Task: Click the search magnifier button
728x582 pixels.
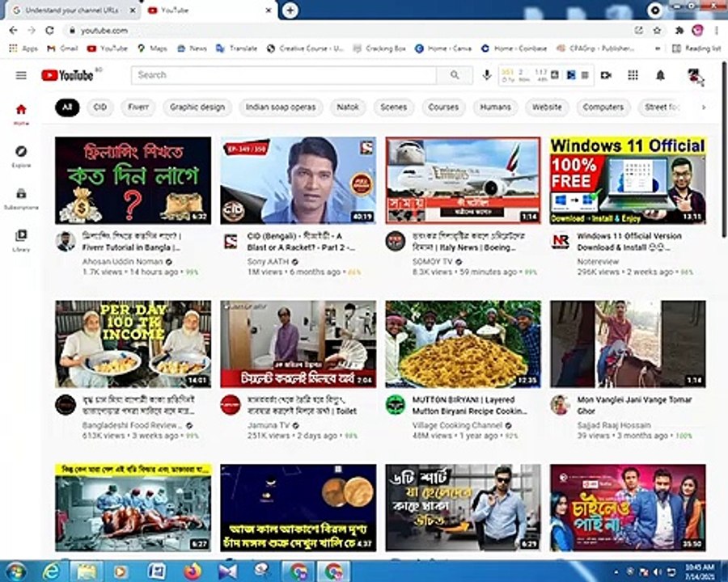Action: (454, 75)
